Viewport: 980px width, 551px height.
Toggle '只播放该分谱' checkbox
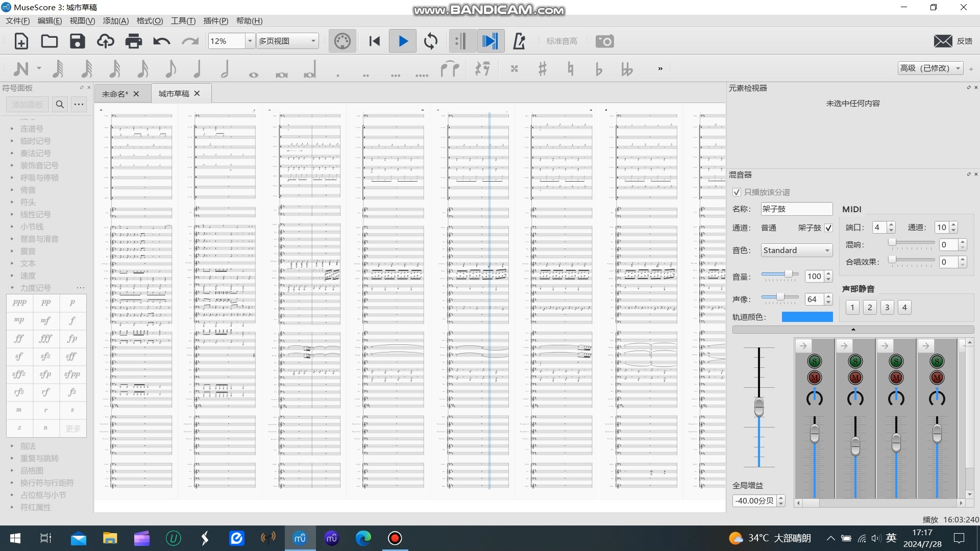pos(737,192)
